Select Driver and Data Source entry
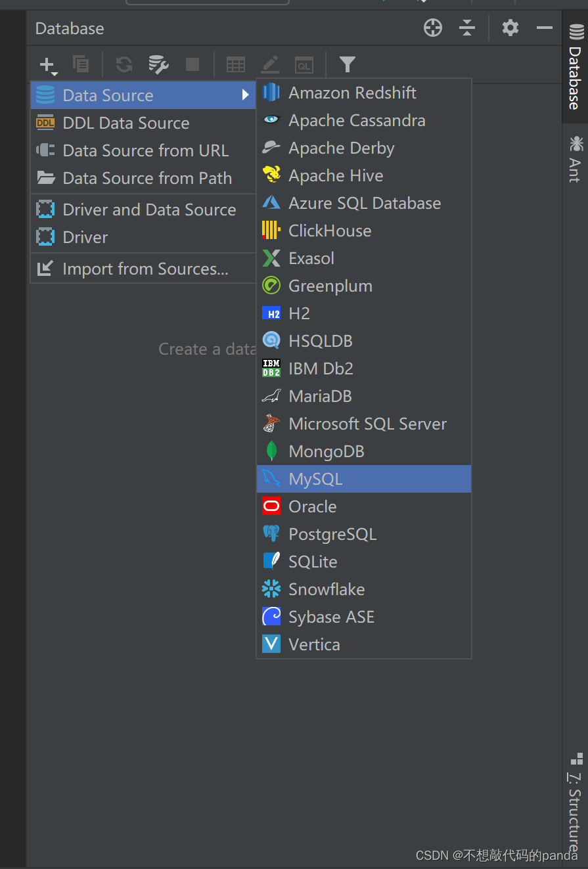588x869 pixels. 143,210
